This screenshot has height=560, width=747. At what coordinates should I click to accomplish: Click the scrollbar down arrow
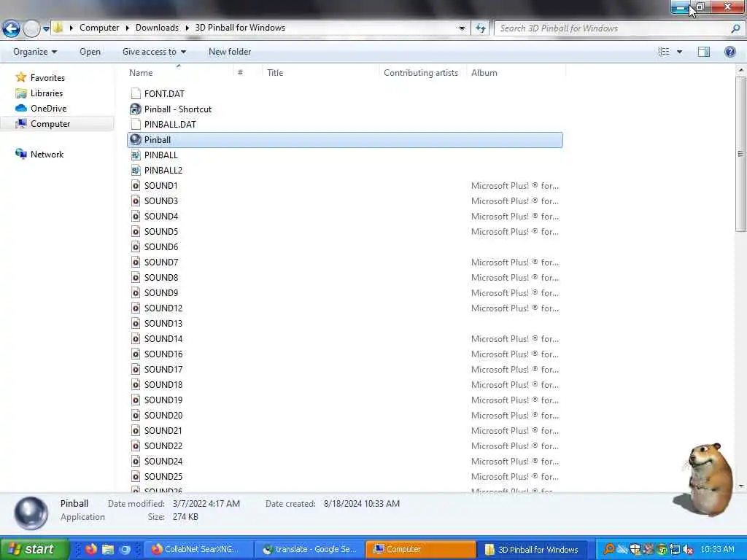click(740, 486)
